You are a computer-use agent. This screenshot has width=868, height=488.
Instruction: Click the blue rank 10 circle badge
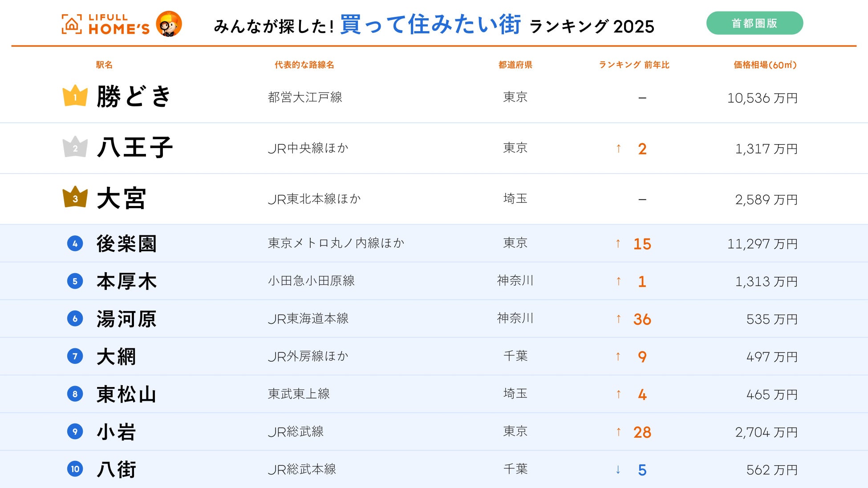tap(75, 469)
